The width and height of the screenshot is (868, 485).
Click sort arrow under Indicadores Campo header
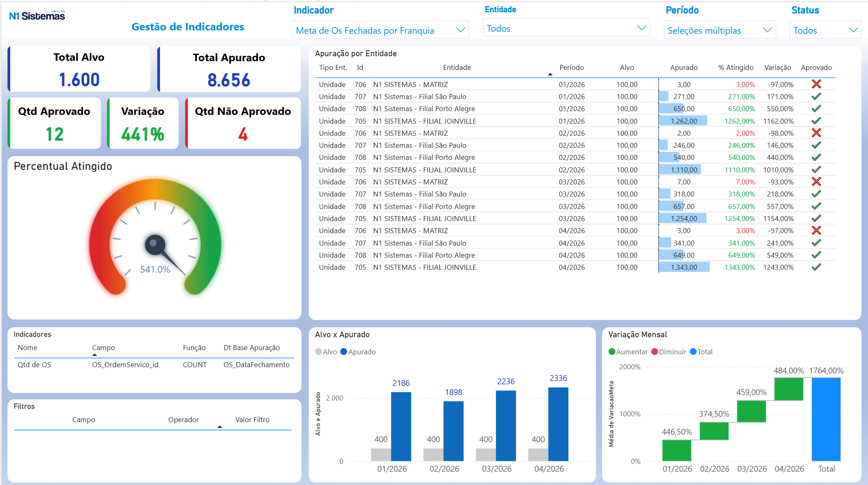point(94,355)
